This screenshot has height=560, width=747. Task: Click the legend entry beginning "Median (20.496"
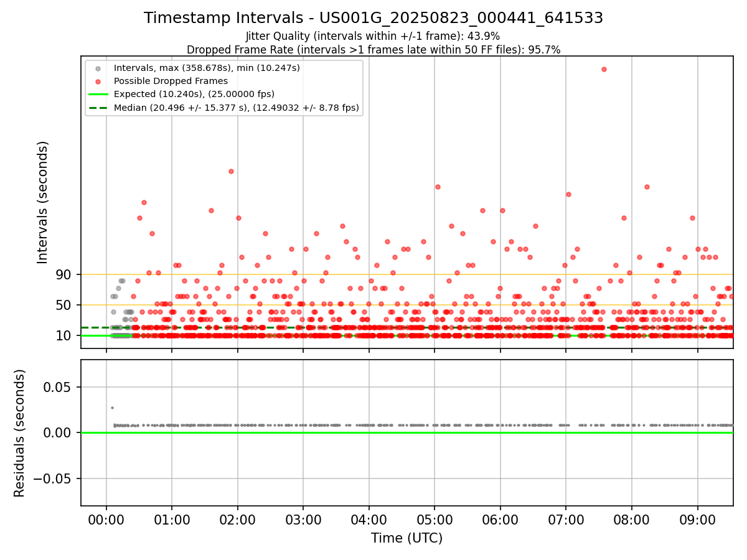(237, 108)
